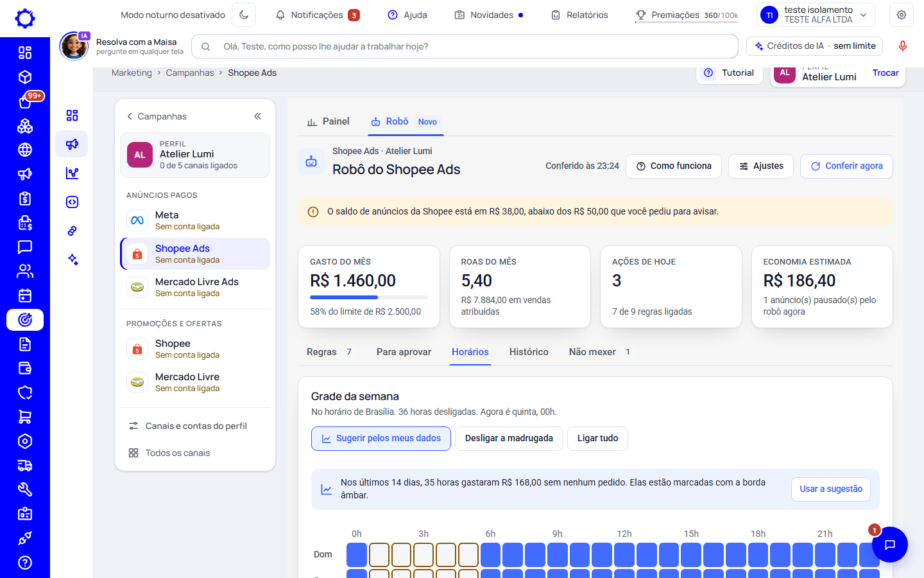Click the red microphone icon
Viewport: 924px width, 578px height.
click(x=903, y=46)
